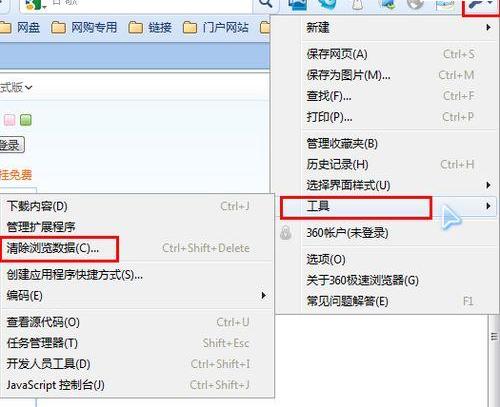The height and width of the screenshot is (407, 500).
Task: Choose 管理扩展程序 from submenu
Action: pos(41,227)
